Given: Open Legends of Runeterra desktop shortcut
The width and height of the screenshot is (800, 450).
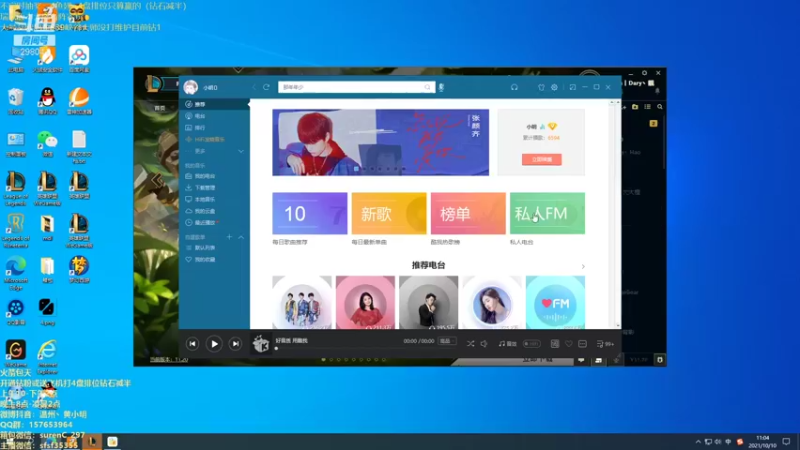Looking at the screenshot, I should [16, 231].
